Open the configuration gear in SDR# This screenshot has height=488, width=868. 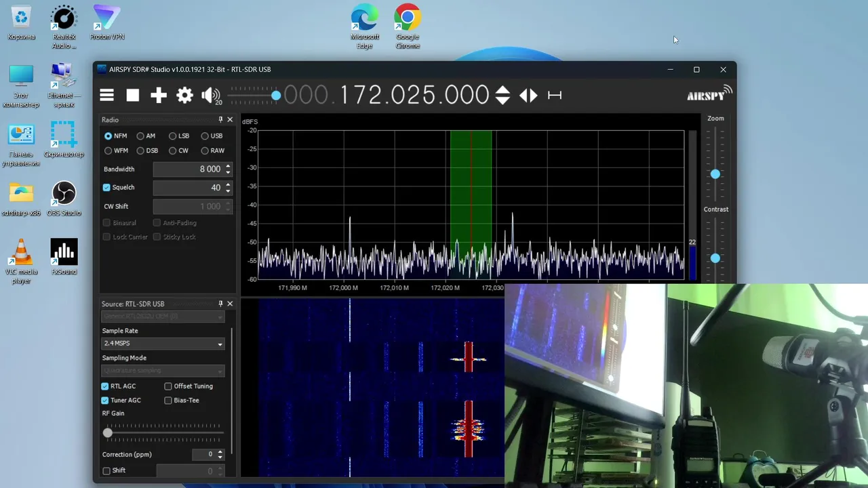pyautogui.click(x=184, y=96)
